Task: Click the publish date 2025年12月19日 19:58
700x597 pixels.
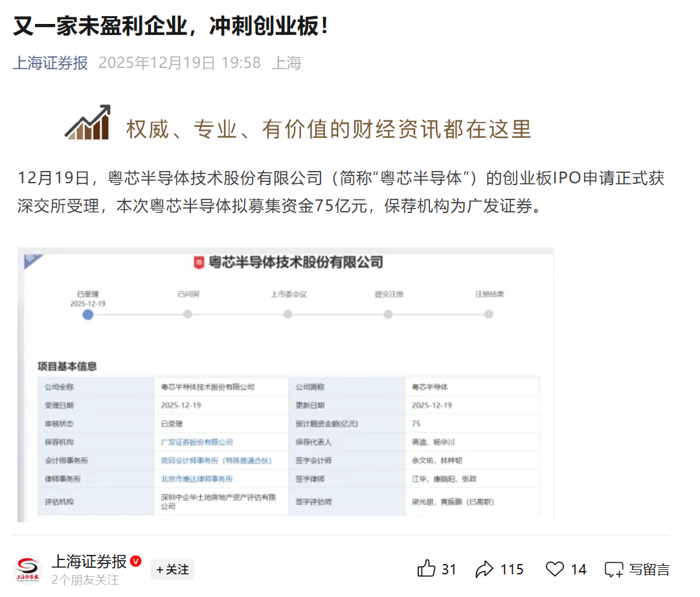Action: pyautogui.click(x=179, y=63)
